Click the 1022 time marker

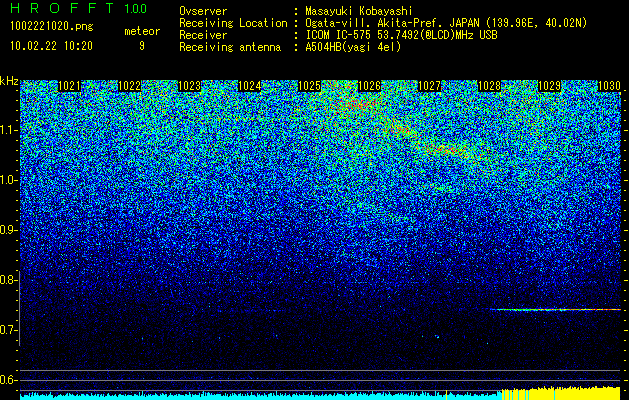[129, 86]
